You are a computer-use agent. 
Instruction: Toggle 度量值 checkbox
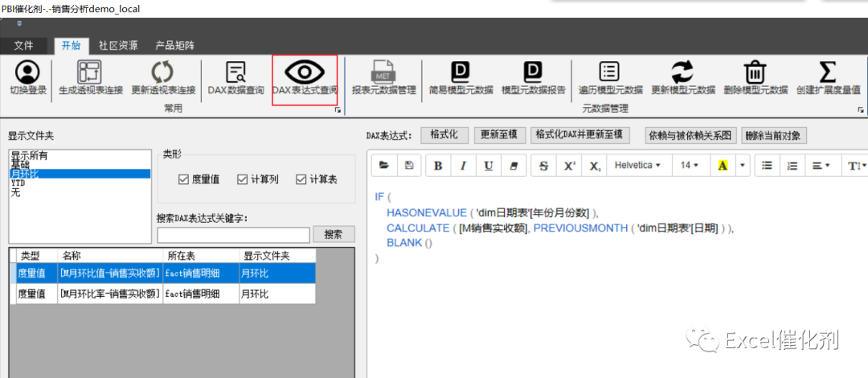click(x=184, y=179)
